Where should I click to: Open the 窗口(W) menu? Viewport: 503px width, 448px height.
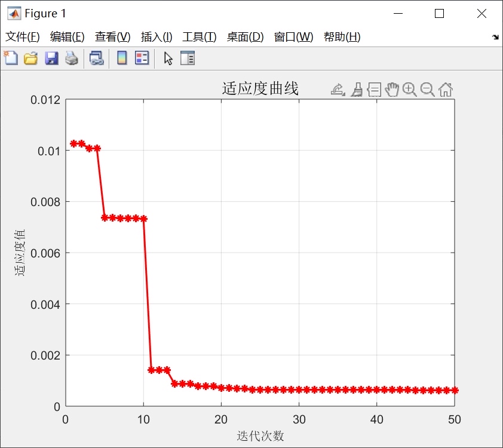coord(293,37)
